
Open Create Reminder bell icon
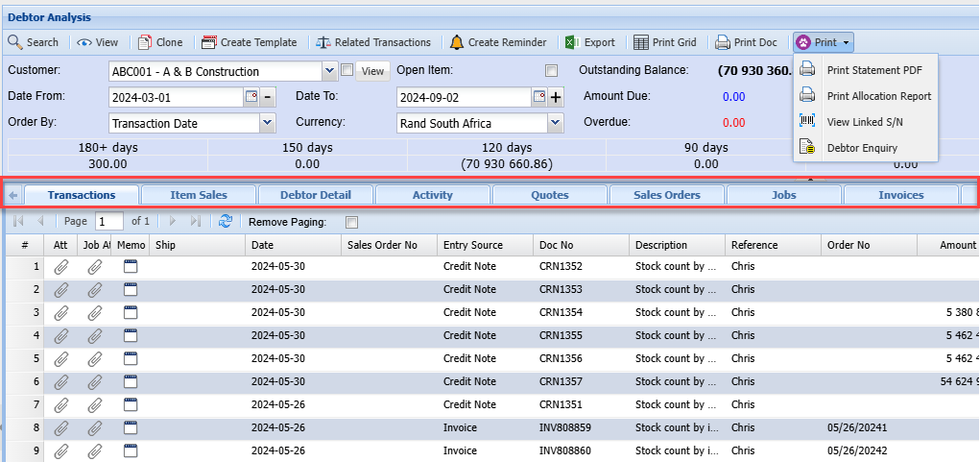(x=457, y=42)
